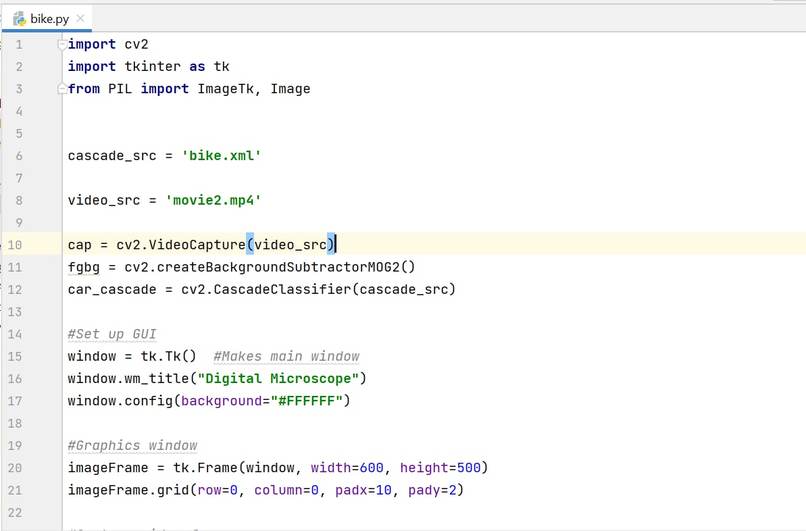806x531 pixels.
Task: Click cv2.VideoCapture on line 10
Action: (181, 245)
